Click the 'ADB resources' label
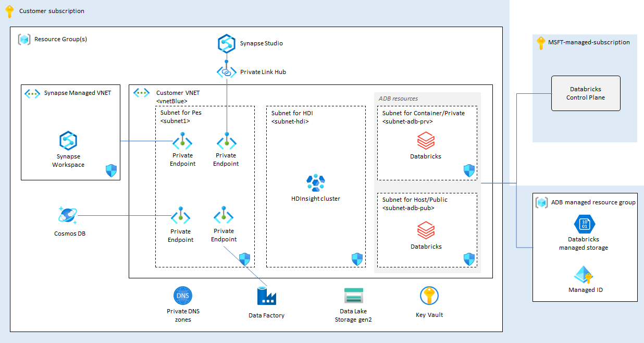The image size is (644, 343). pos(398,99)
